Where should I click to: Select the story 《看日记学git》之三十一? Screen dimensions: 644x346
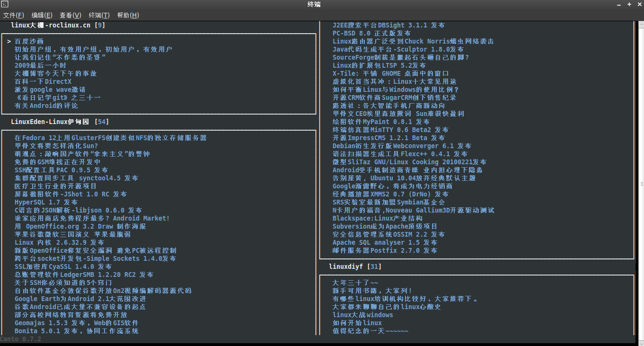click(x=57, y=98)
